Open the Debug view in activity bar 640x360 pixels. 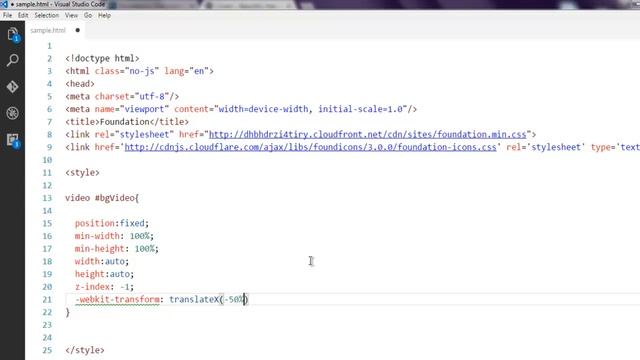tap(12, 113)
